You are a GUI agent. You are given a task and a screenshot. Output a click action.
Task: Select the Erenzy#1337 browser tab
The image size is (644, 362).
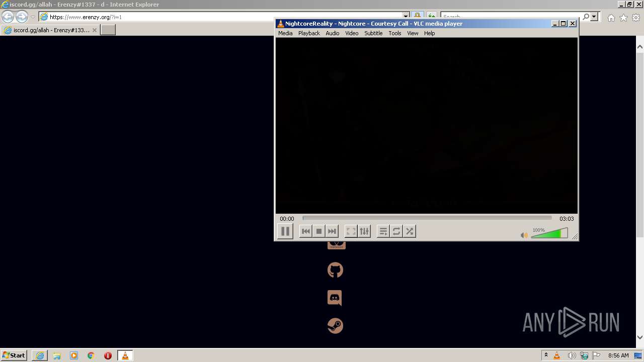(x=50, y=30)
